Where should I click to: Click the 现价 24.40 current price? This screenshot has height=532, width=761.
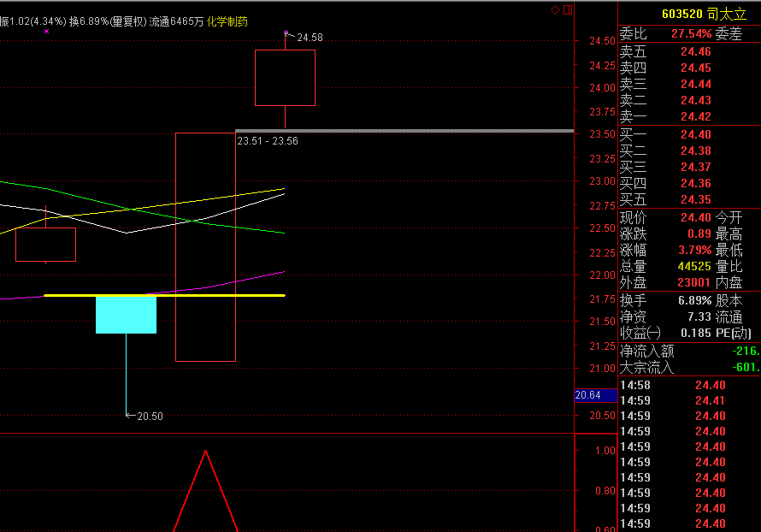click(x=696, y=217)
